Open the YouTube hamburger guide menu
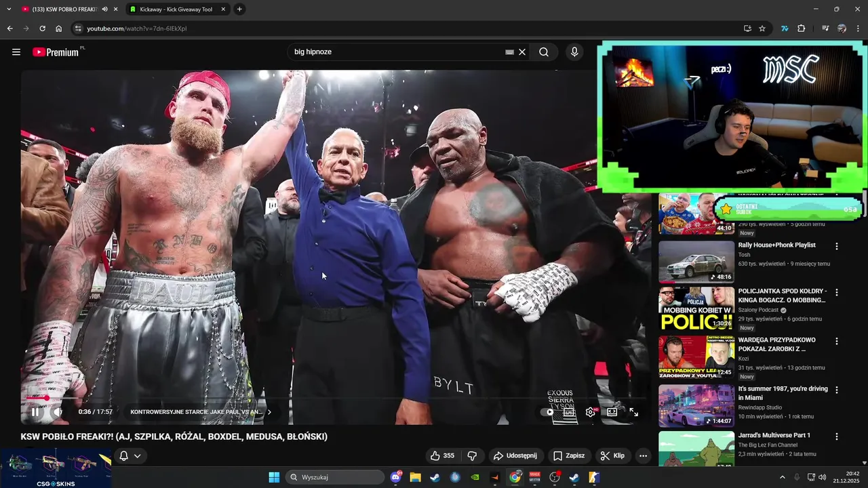Image resolution: width=868 pixels, height=488 pixels. [x=16, y=52]
